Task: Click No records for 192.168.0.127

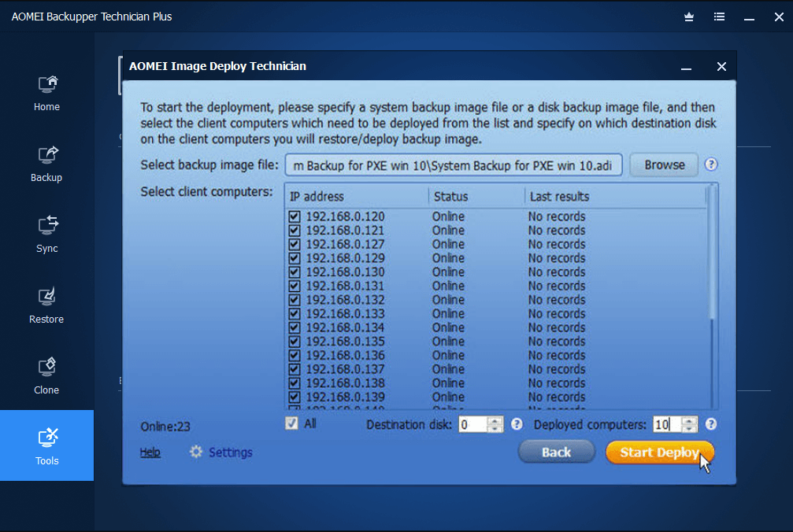Action: pyautogui.click(x=557, y=245)
